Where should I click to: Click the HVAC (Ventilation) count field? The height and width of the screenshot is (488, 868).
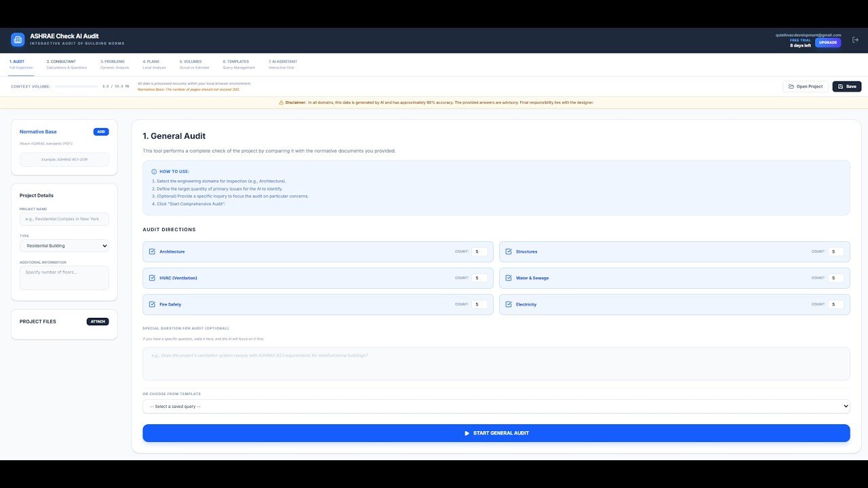pos(479,278)
